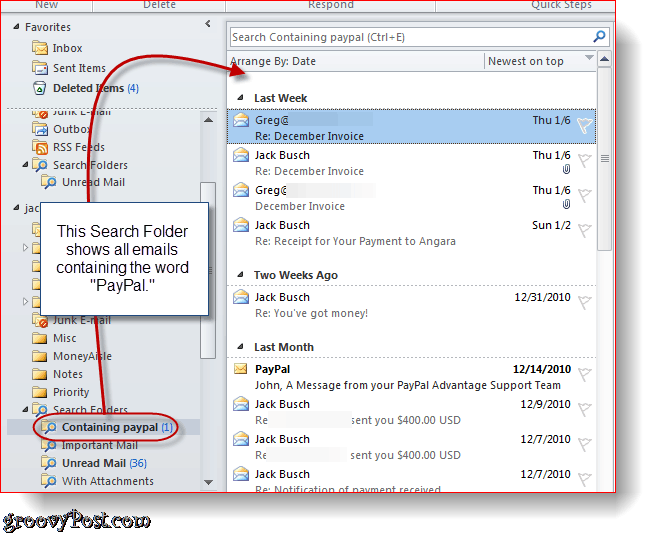661x538 pixels.
Task: Click envelope icon of Jack Busch Re: December Invoice
Action: tap(241, 155)
